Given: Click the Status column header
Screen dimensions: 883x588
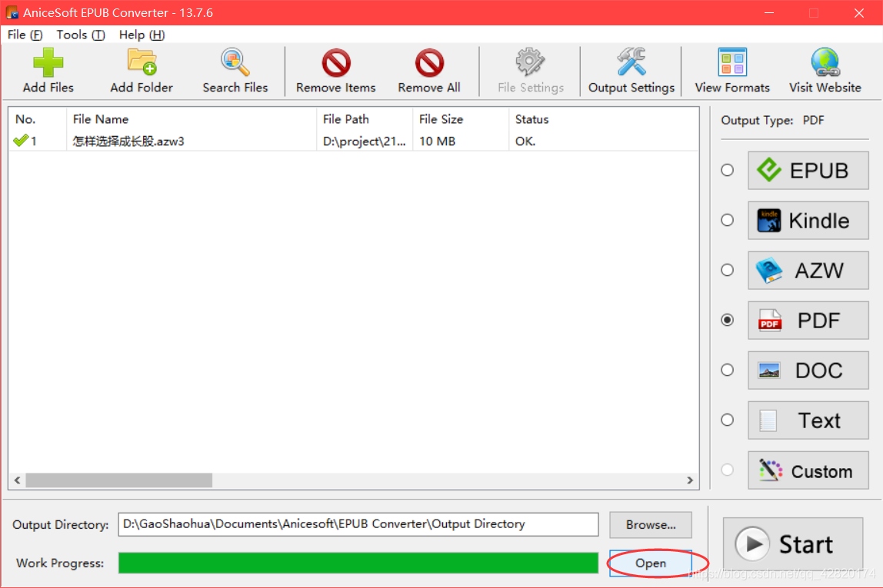Looking at the screenshot, I should pyautogui.click(x=604, y=119).
